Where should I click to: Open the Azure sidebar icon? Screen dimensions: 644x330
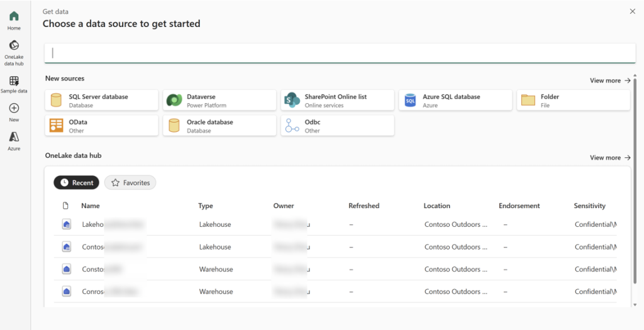(14, 141)
